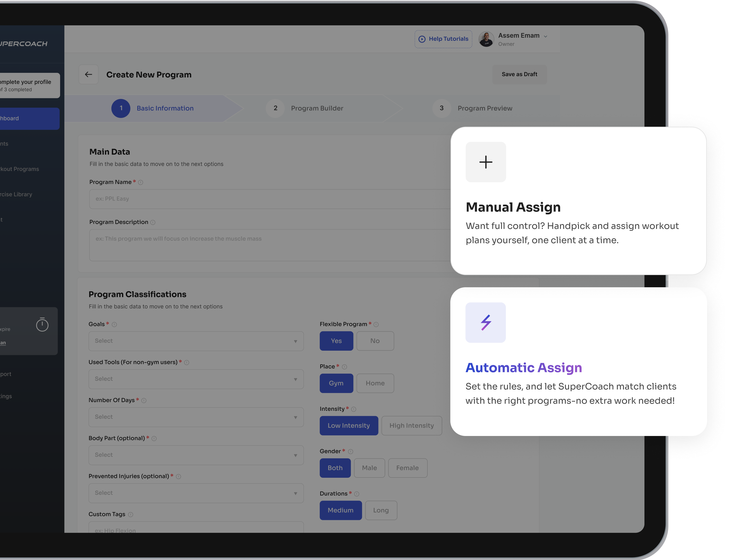Screen dimensions: 730x560
Task: Click the info icon next to Program Name
Action: pos(141,182)
